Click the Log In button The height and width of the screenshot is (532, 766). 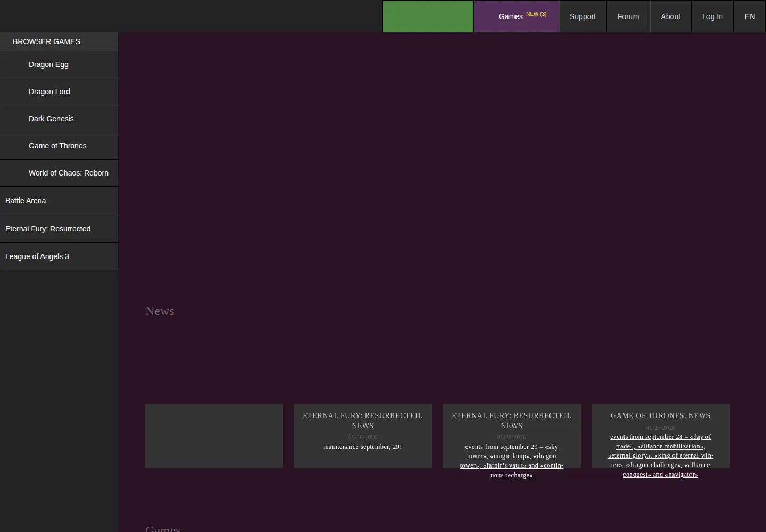coord(712,16)
